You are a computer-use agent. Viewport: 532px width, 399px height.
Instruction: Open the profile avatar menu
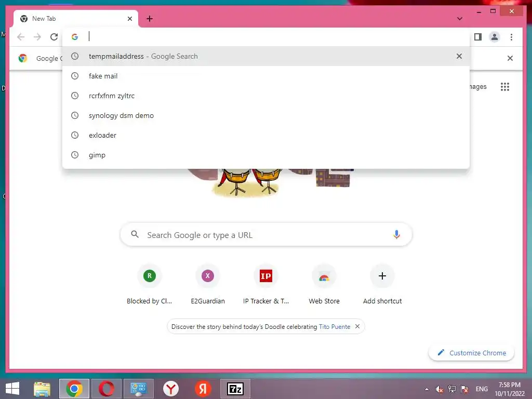[495, 37]
